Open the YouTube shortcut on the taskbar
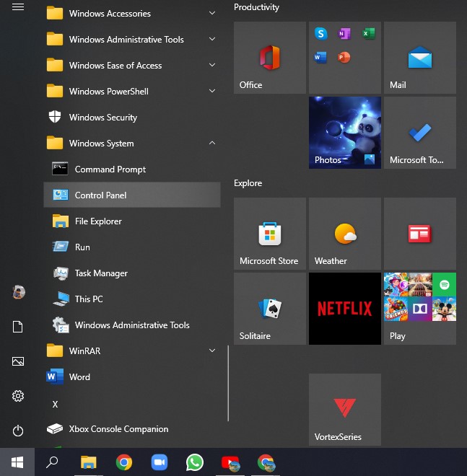Image resolution: width=467 pixels, height=476 pixels. pos(230,462)
